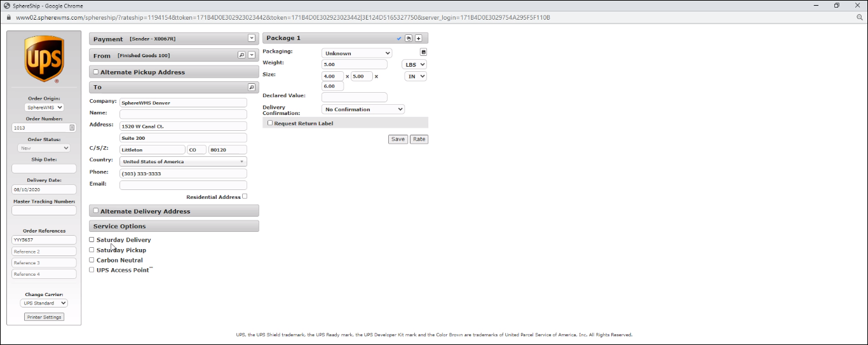Expand the Payment section dropdown arrow
The height and width of the screenshot is (345, 868).
[x=252, y=39]
